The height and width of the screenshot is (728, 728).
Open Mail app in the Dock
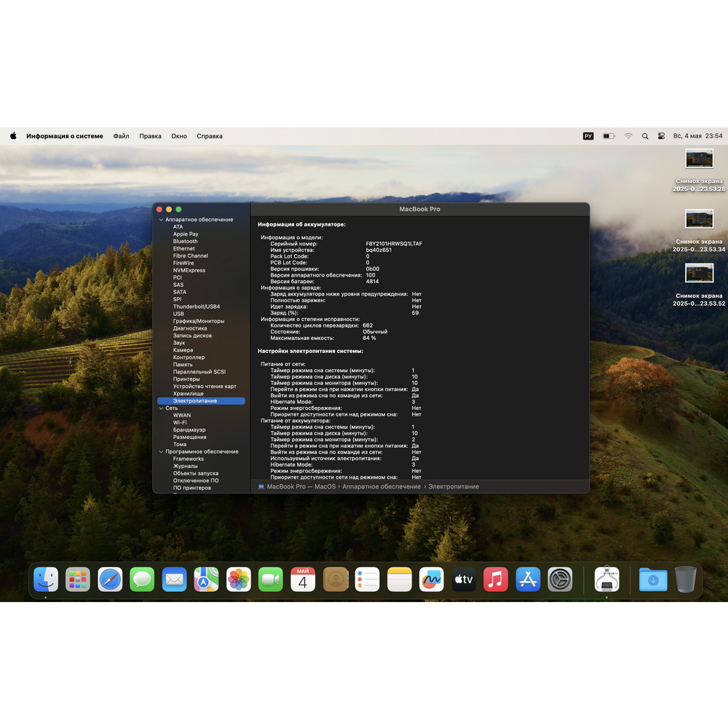pos(174,579)
